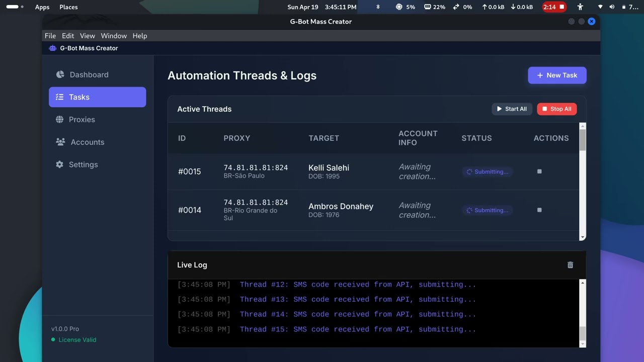The height and width of the screenshot is (362, 644).
Task: Click the Stop All button
Action: click(557, 109)
